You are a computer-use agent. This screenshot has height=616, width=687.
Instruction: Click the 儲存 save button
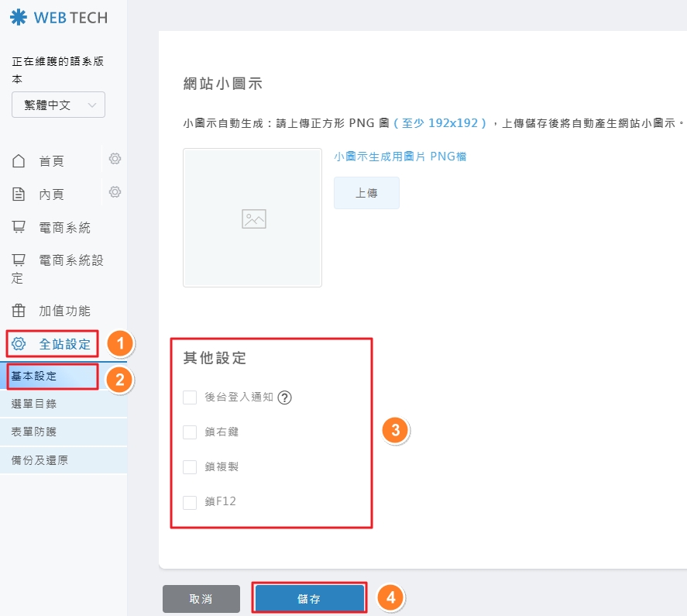(309, 597)
